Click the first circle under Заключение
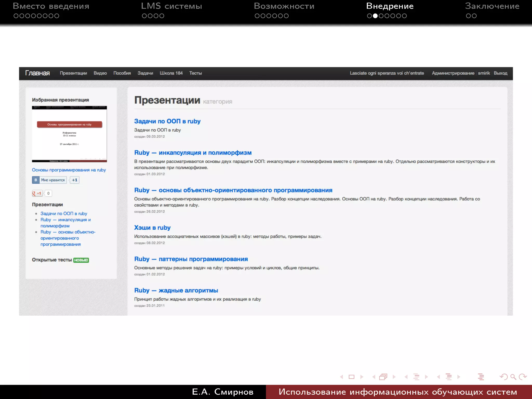Screen dimensions: 532x399 (x=468, y=16)
